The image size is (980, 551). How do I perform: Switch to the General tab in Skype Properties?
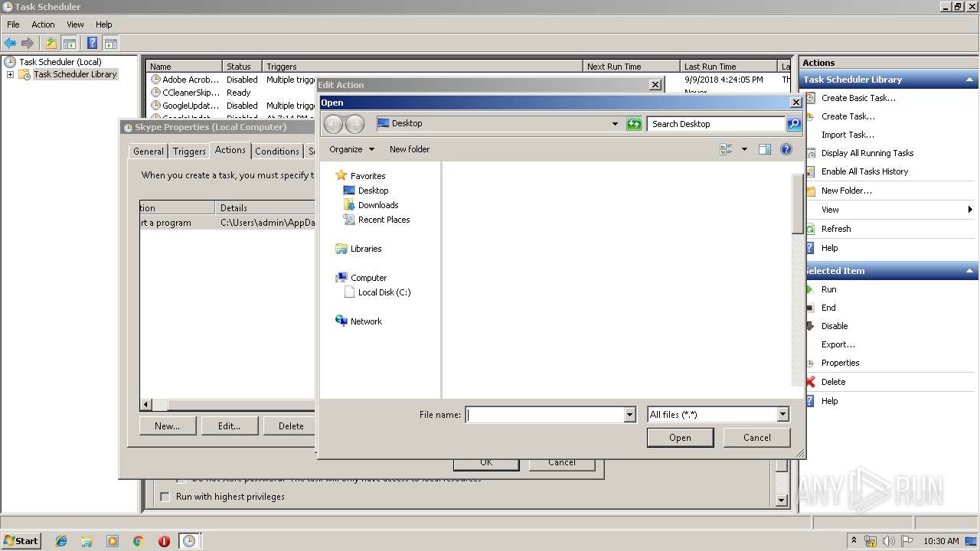click(149, 152)
